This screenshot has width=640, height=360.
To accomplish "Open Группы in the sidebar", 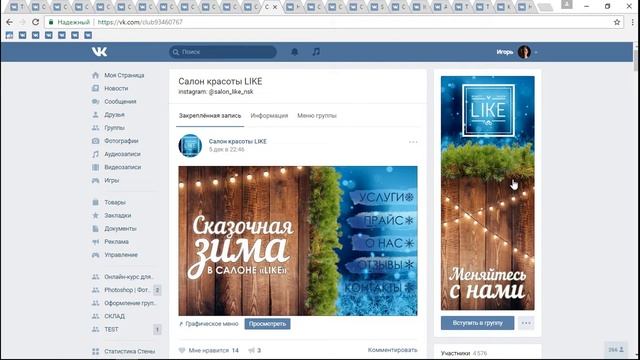I will tap(114, 127).
